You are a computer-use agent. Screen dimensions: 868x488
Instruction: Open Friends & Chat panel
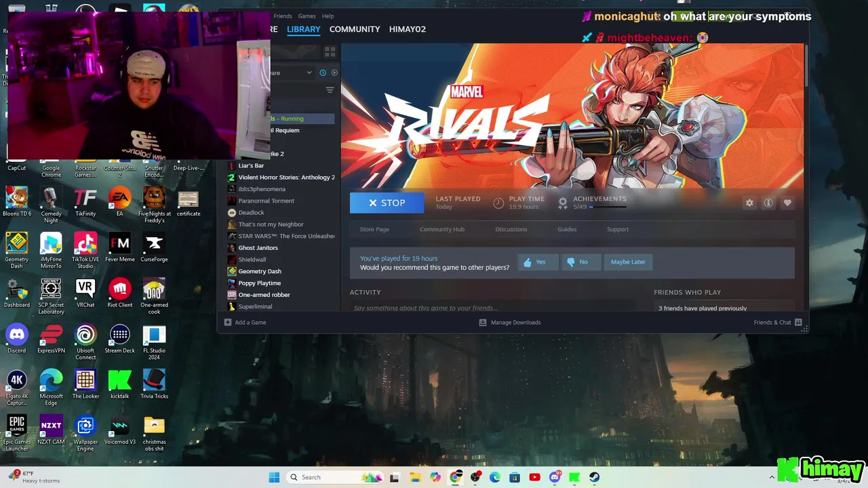pos(778,323)
